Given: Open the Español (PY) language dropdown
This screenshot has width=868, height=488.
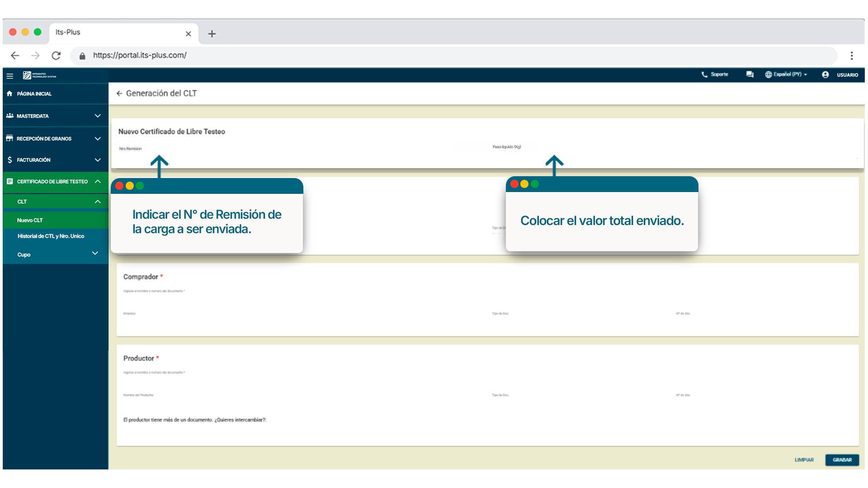Looking at the screenshot, I should point(786,75).
